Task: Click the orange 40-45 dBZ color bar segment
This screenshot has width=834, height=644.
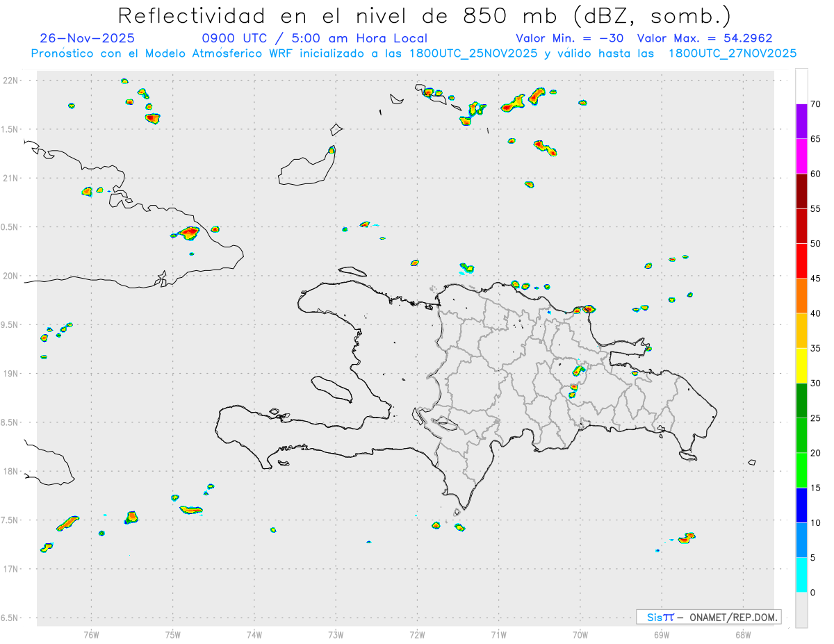Action: [801, 296]
